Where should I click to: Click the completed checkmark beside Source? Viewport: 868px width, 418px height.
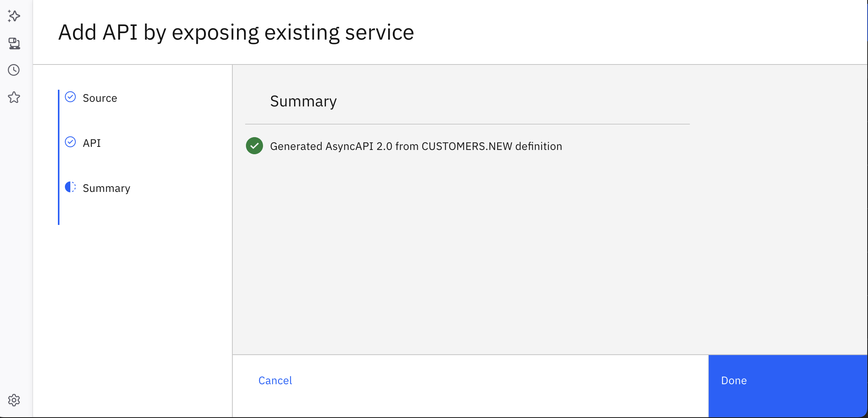point(70,97)
